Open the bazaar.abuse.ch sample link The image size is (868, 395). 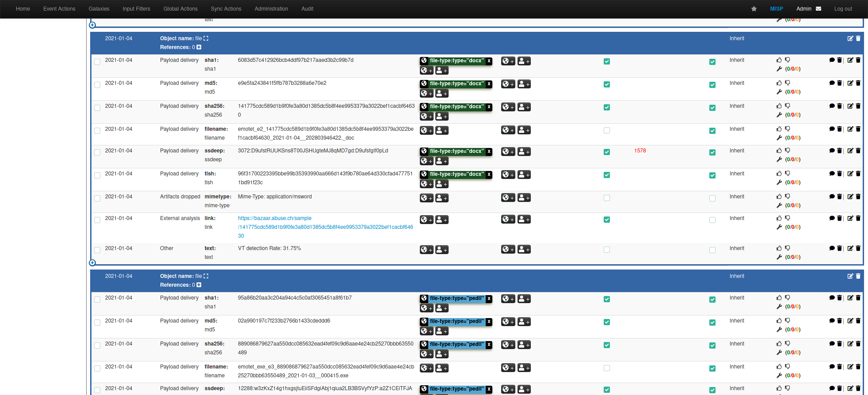[x=326, y=227]
